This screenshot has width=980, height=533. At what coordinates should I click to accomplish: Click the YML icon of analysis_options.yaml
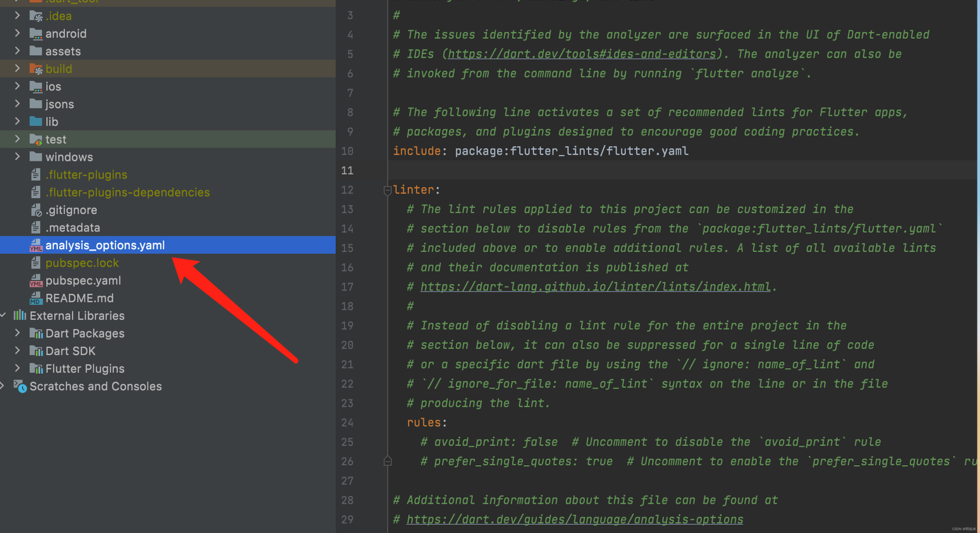point(36,246)
